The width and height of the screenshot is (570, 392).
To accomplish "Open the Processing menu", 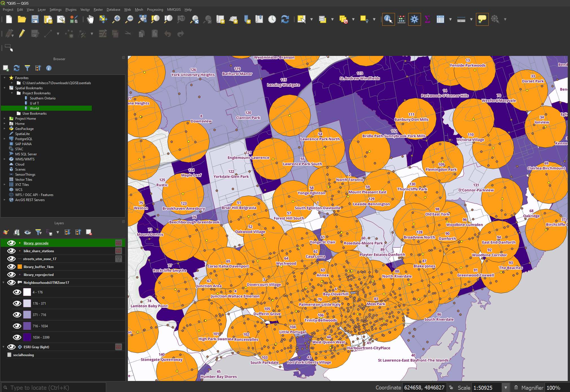I will click(155, 10).
